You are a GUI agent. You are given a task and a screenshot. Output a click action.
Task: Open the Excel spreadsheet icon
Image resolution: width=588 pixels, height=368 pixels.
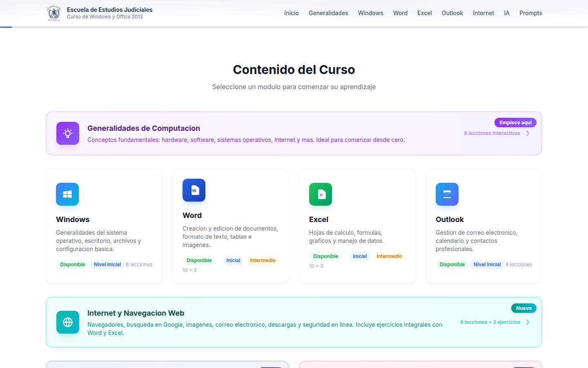coord(321,194)
